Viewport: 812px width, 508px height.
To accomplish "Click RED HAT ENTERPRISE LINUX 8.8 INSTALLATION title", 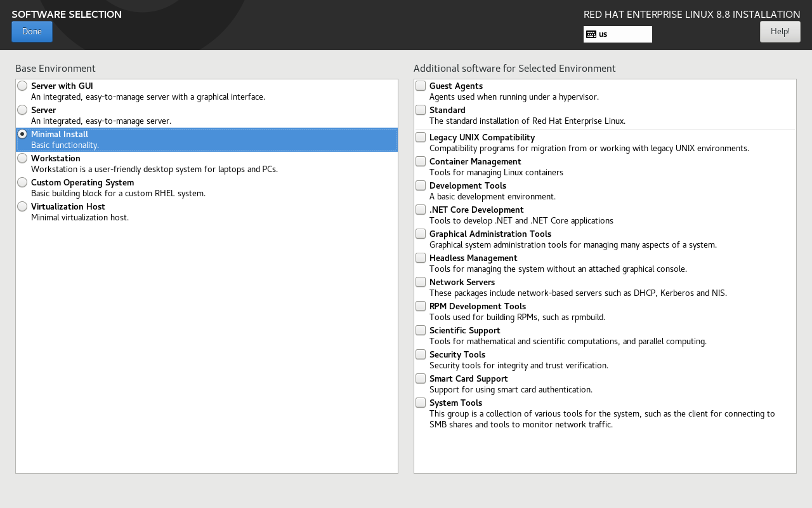I will pos(692,14).
